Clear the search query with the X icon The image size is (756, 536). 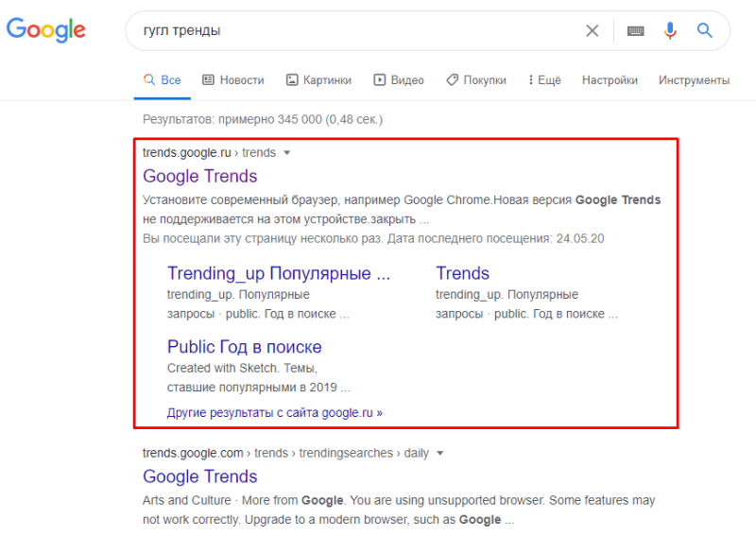point(593,31)
